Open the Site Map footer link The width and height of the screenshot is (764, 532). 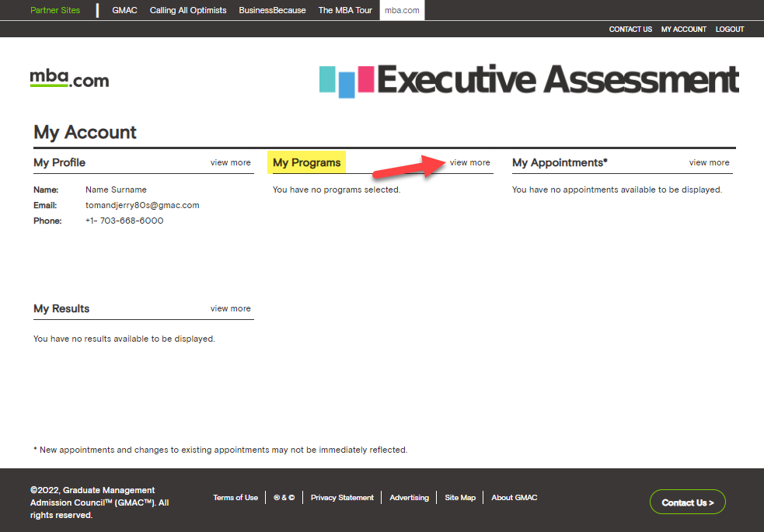click(460, 498)
